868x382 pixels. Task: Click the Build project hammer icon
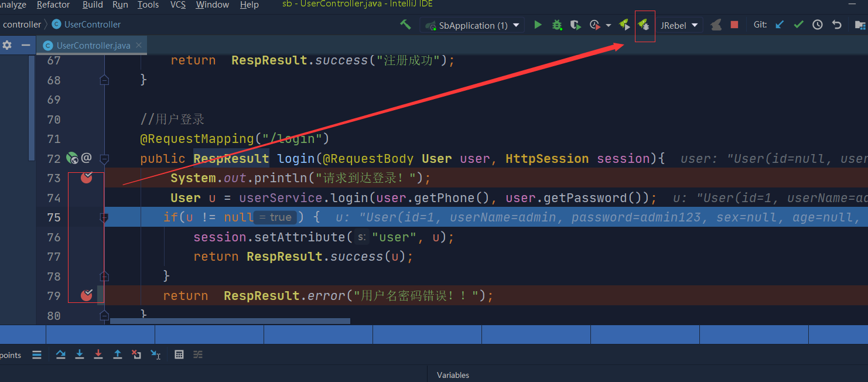[x=405, y=25]
